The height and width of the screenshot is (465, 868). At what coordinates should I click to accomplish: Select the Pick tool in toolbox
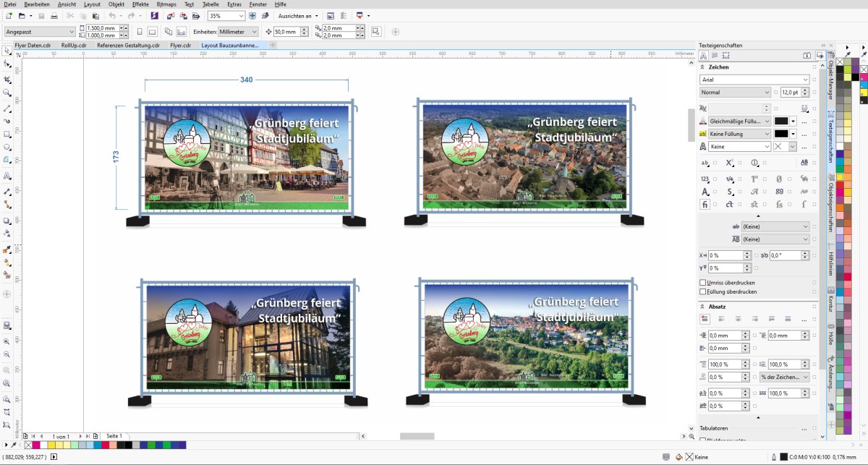(x=7, y=51)
